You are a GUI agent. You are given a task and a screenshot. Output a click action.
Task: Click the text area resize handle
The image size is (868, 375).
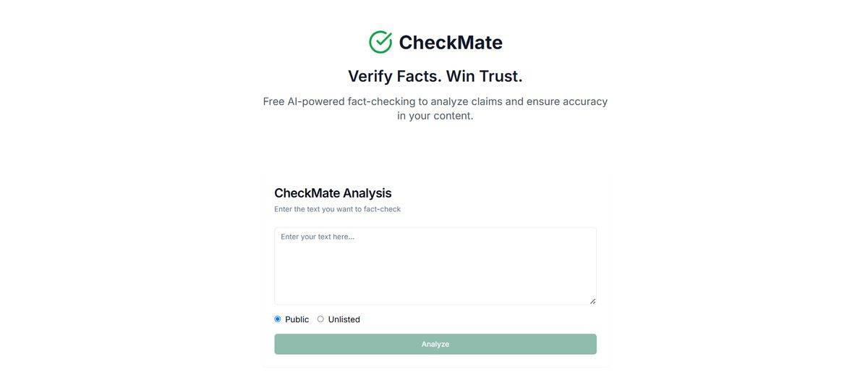pos(592,300)
